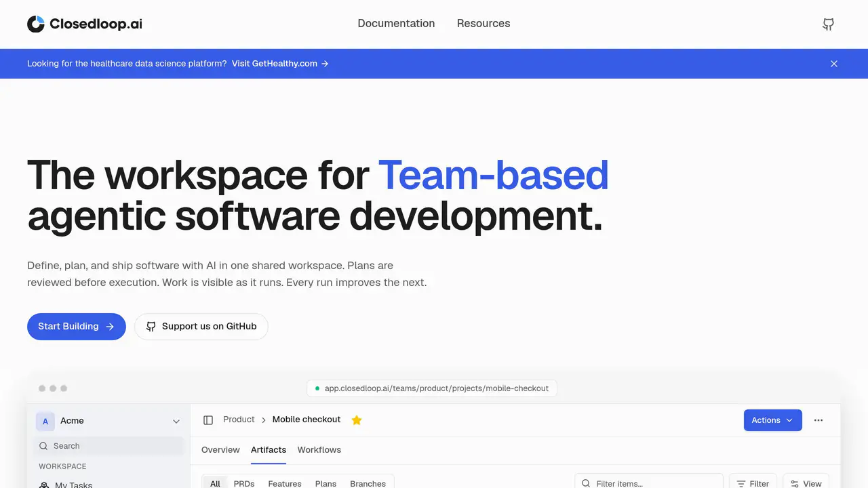Go to the Product breadcrumb
The height and width of the screenshot is (488, 868).
[239, 420]
